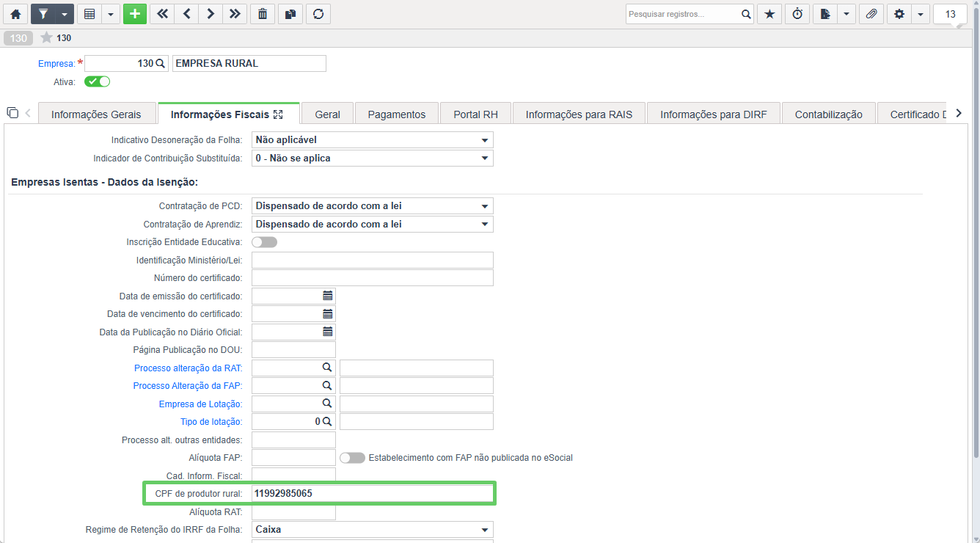This screenshot has height=543, width=980.
Task: Switch to Informações para DIRF tab
Action: [x=714, y=114]
